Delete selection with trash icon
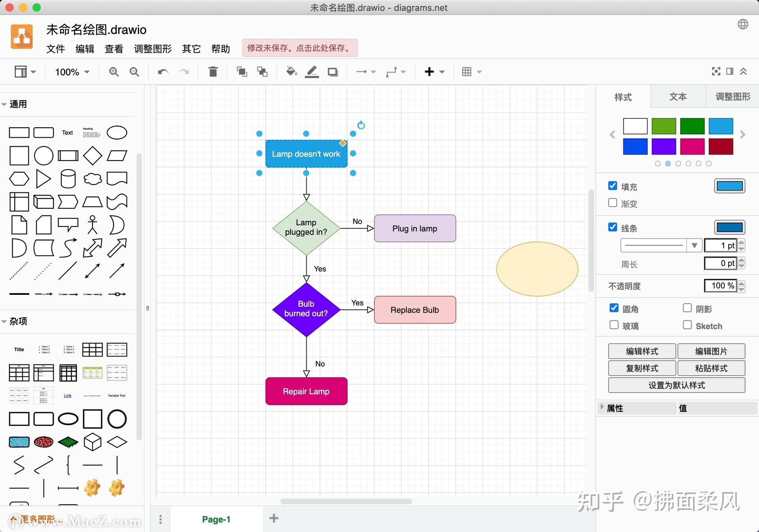Image resolution: width=759 pixels, height=532 pixels. (213, 72)
